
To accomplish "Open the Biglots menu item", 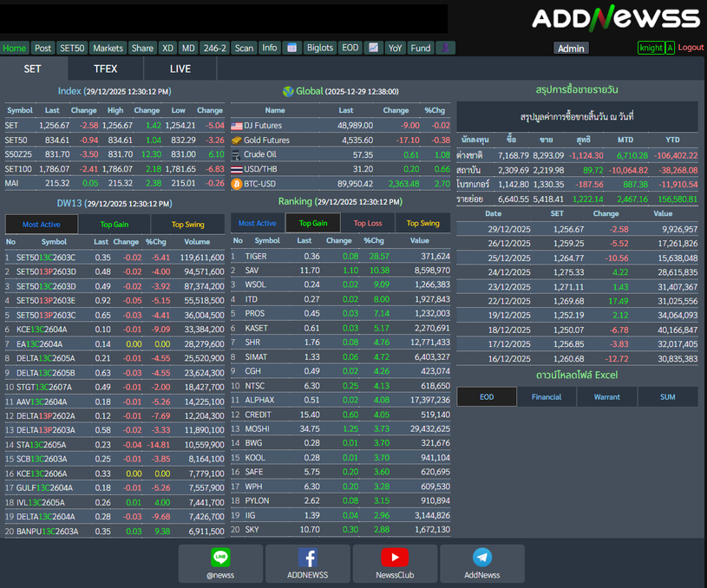I will click(x=319, y=48).
